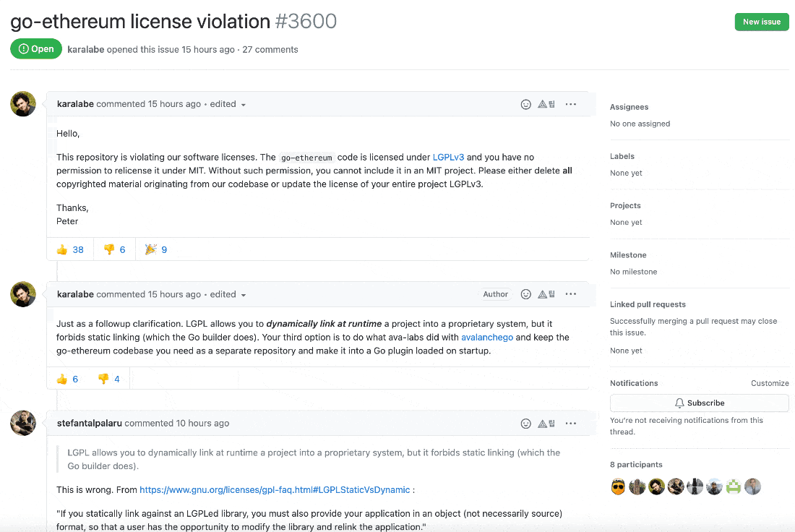Click thumbs up reaction with 38 votes
This screenshot has width=795, height=532.
click(70, 249)
